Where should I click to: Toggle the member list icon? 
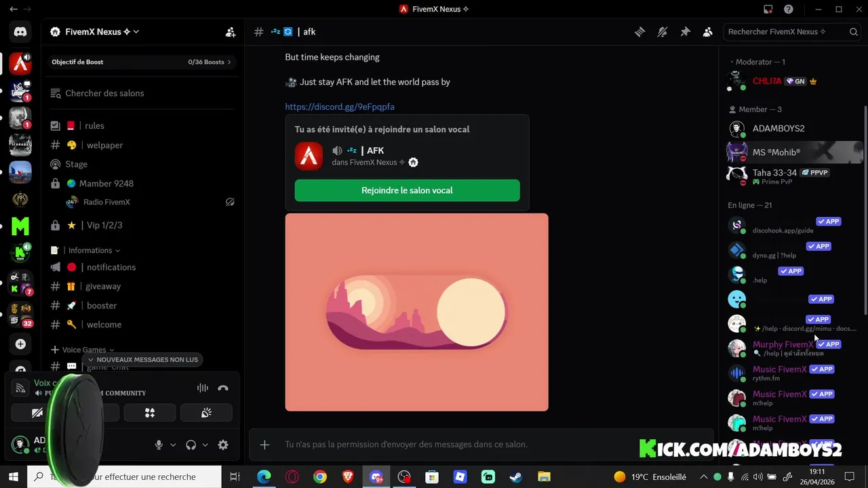[x=707, y=32]
